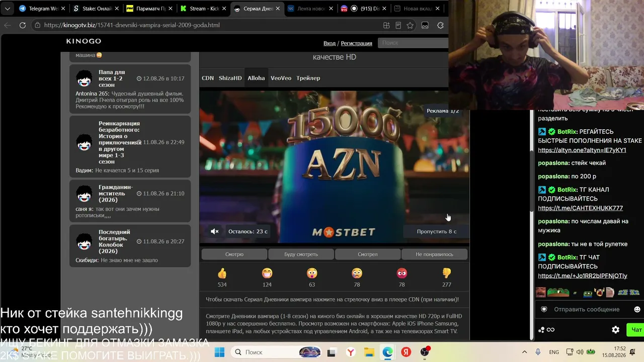Add the page to favorites with star icon

point(410,25)
